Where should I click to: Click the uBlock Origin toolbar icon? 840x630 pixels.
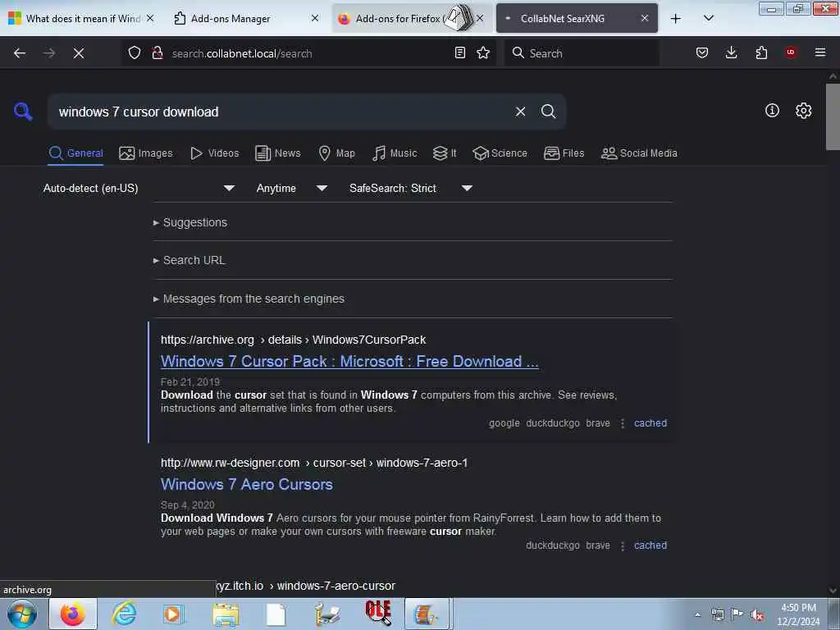pyautogui.click(x=791, y=52)
